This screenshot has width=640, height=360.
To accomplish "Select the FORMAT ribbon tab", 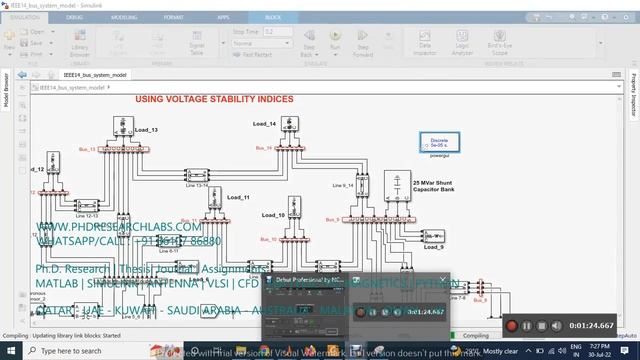I will coord(173,18).
